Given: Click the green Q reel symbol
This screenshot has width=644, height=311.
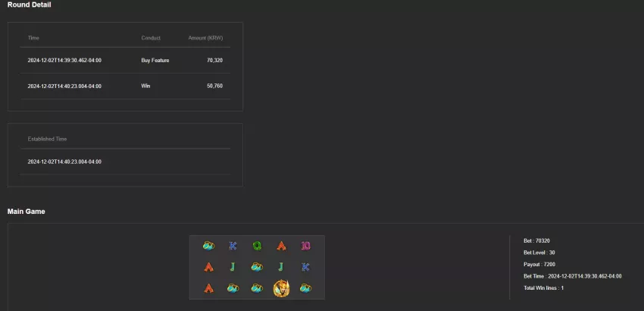Looking at the screenshot, I should 257,246.
